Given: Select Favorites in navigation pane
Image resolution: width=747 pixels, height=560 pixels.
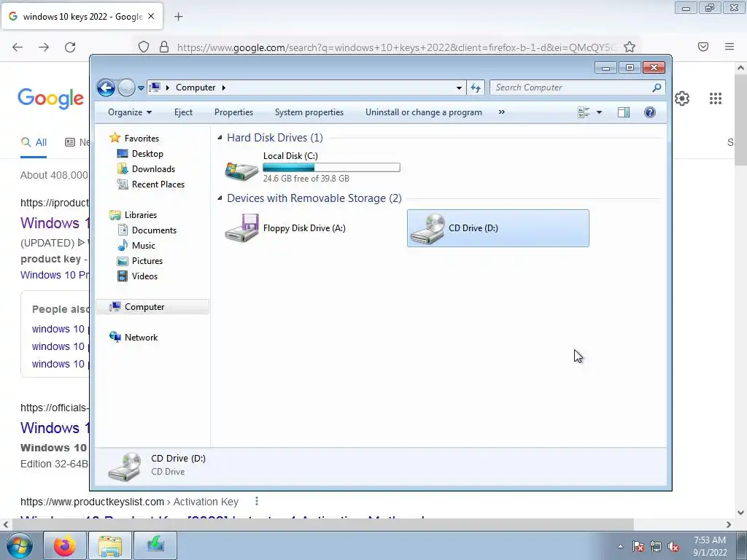Looking at the screenshot, I should pyautogui.click(x=142, y=138).
